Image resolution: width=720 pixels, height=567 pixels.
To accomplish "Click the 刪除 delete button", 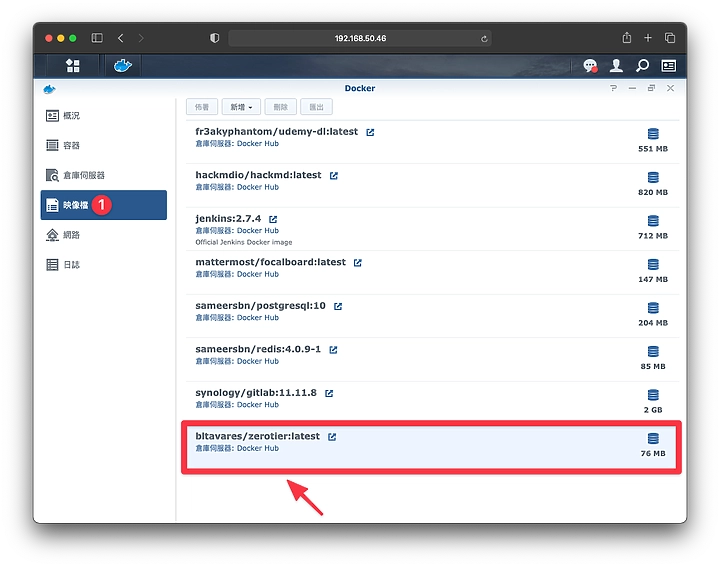I will tap(281, 107).
